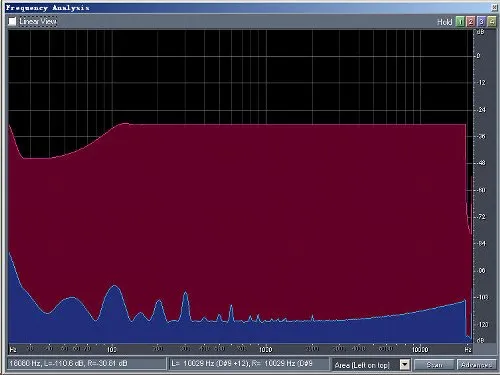Click the -24 dB mark on amplitude scale
The height and width of the screenshot is (375, 500).
click(482, 110)
